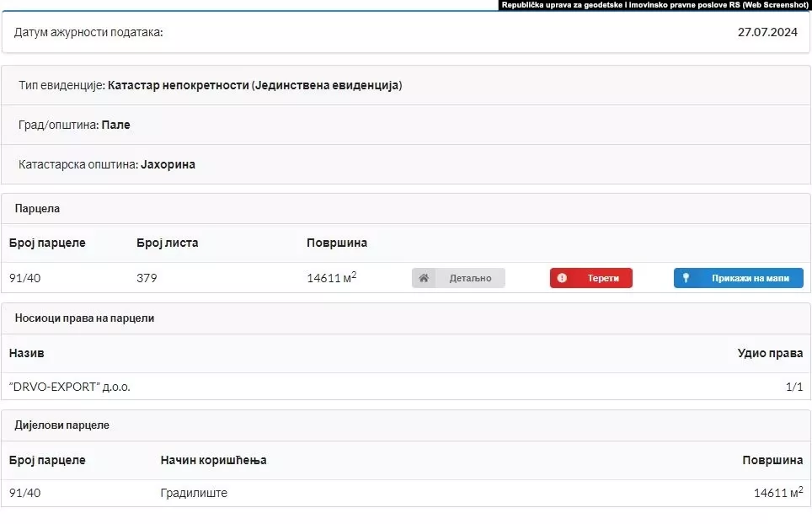Select the land use value Градилиште
Screen dimensions: 812x524
point(194,493)
